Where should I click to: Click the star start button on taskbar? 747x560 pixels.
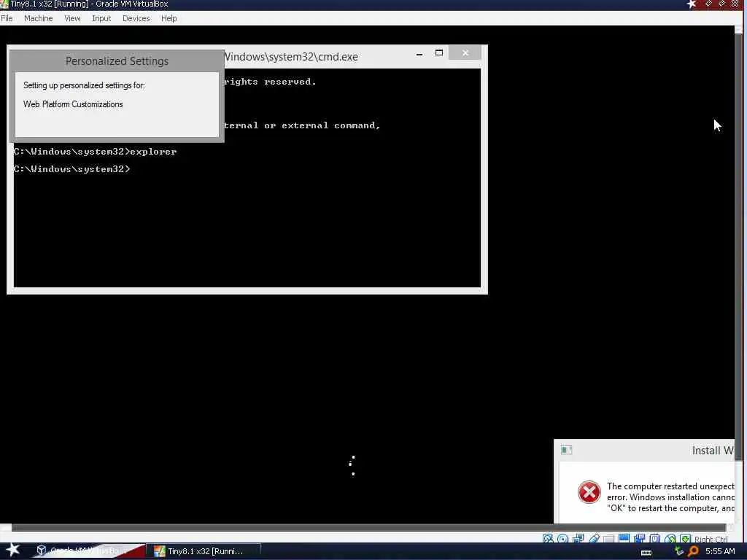tap(12, 551)
